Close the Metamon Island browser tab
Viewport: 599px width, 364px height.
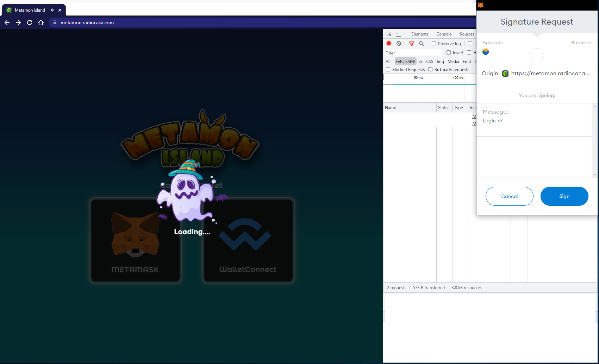60,10
